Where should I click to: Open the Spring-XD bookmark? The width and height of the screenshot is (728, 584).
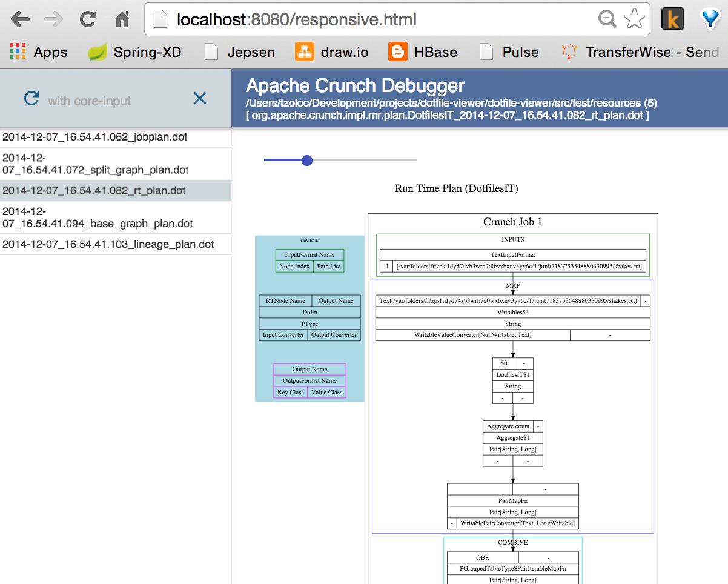coord(134,53)
